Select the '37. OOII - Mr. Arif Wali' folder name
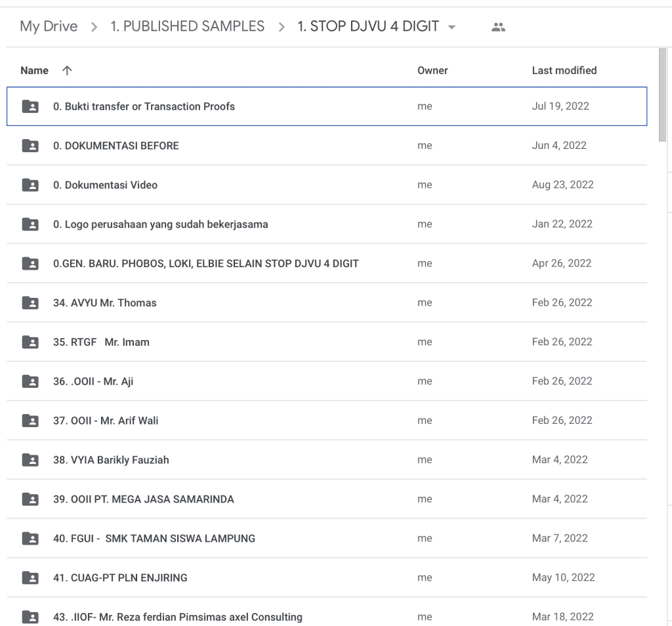 point(106,421)
